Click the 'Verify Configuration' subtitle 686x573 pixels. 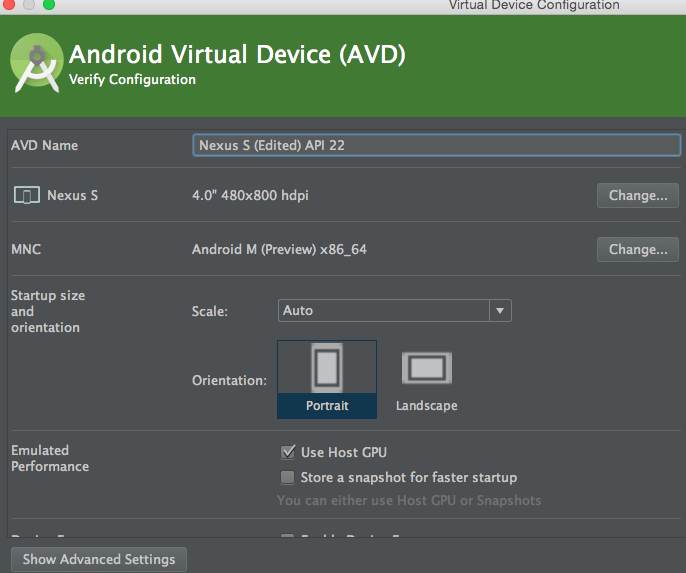pyautogui.click(x=132, y=80)
